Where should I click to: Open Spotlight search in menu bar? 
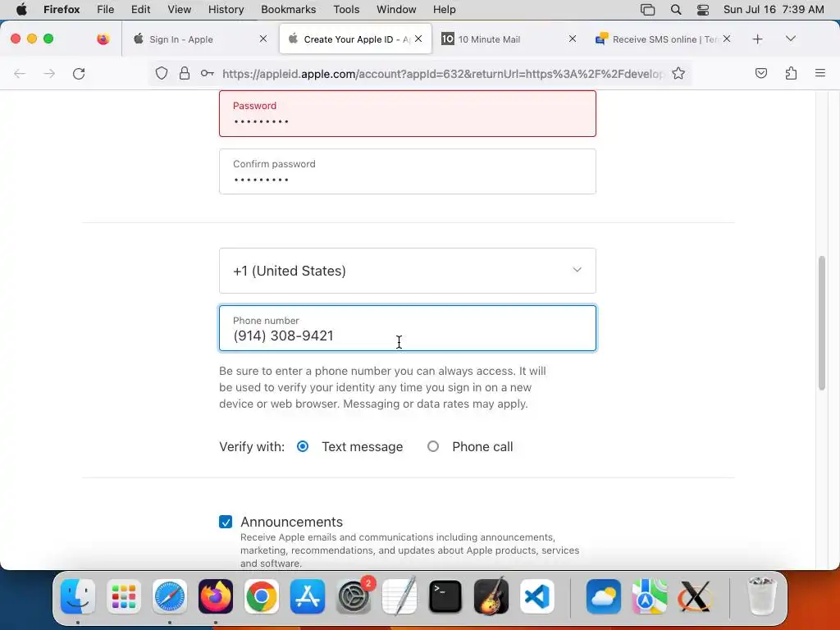676,10
